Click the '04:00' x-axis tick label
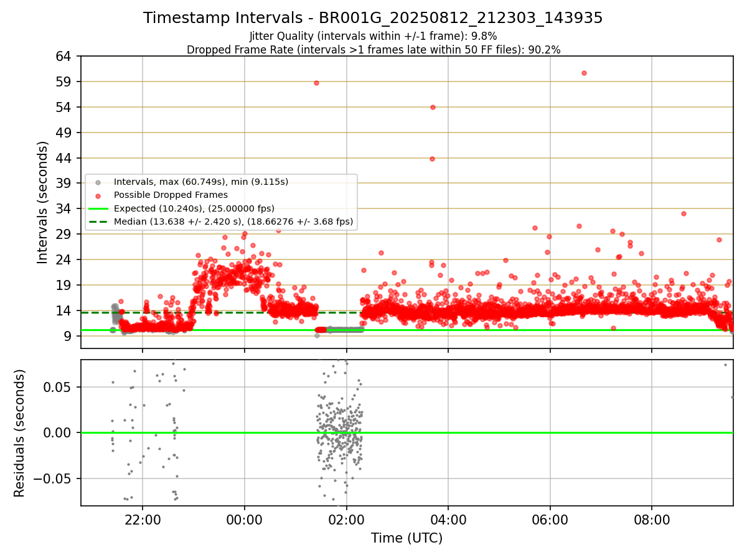This screenshot has width=747, height=560. (448, 518)
